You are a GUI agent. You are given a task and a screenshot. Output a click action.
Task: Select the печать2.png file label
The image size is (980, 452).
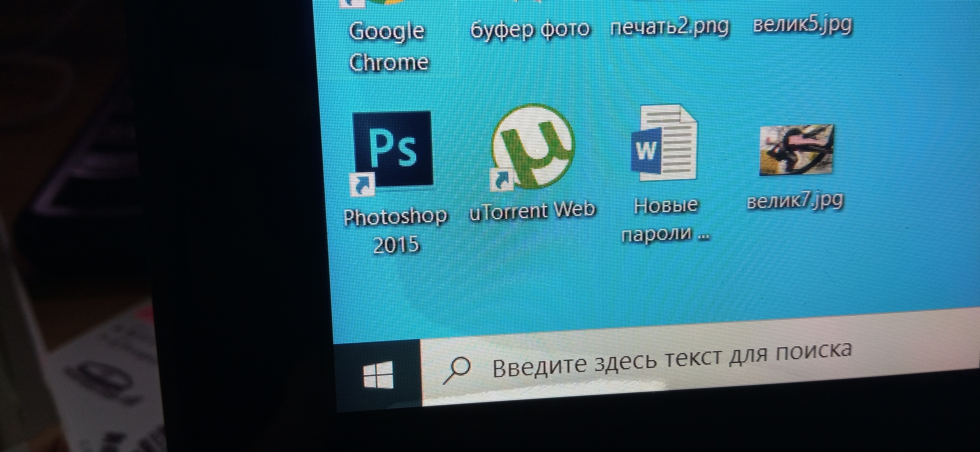pyautogui.click(x=670, y=27)
